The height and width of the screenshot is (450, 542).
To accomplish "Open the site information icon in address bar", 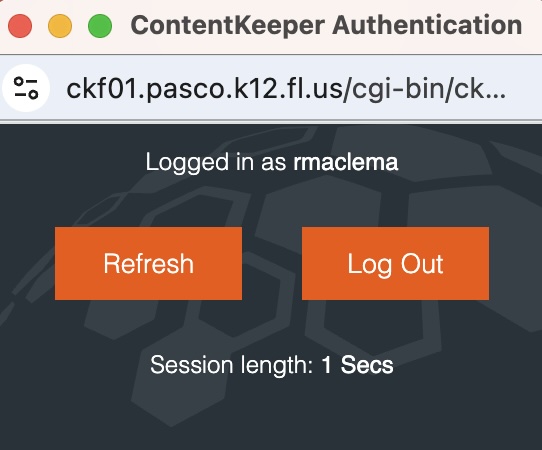I will coord(26,88).
